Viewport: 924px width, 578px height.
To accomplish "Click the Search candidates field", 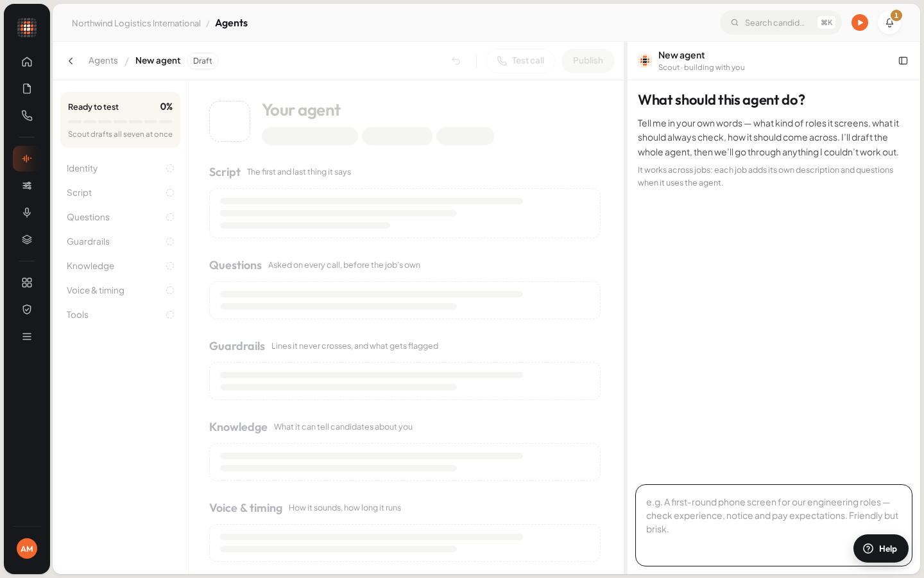I will click(781, 22).
